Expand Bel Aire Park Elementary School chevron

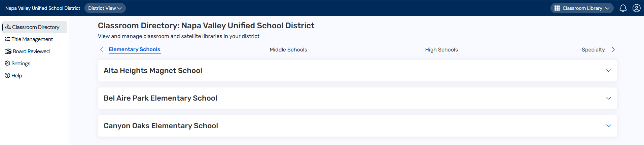(608, 98)
